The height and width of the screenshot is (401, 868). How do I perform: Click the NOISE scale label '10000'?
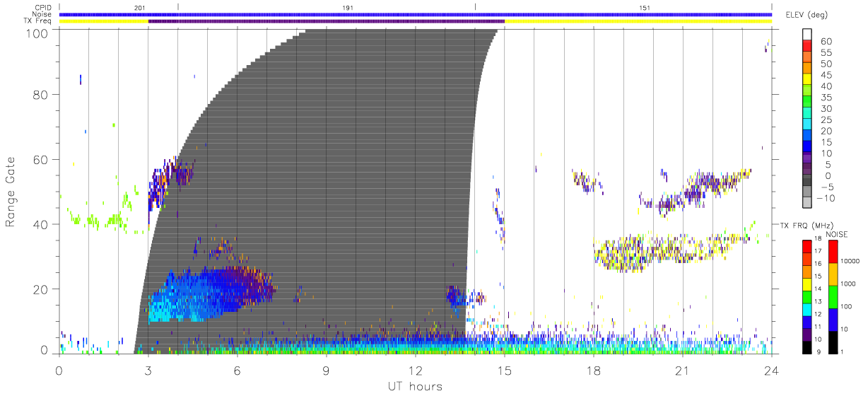[851, 261]
